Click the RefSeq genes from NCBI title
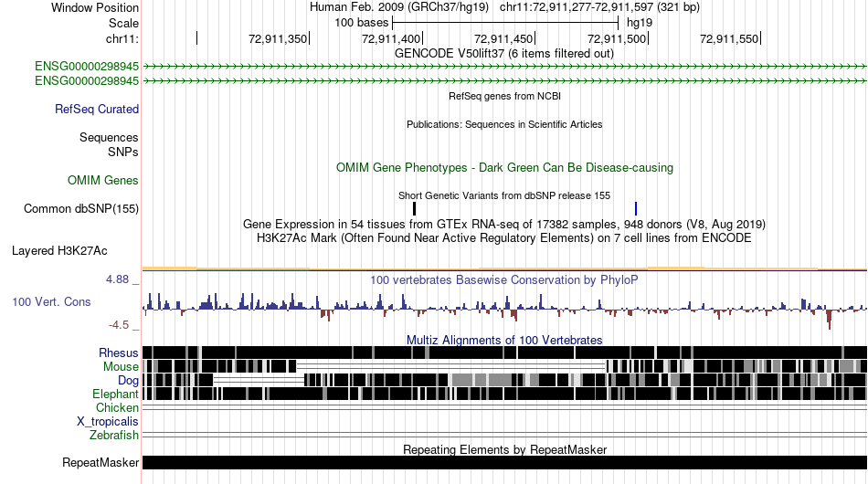The height and width of the screenshot is (484, 868). click(x=504, y=96)
